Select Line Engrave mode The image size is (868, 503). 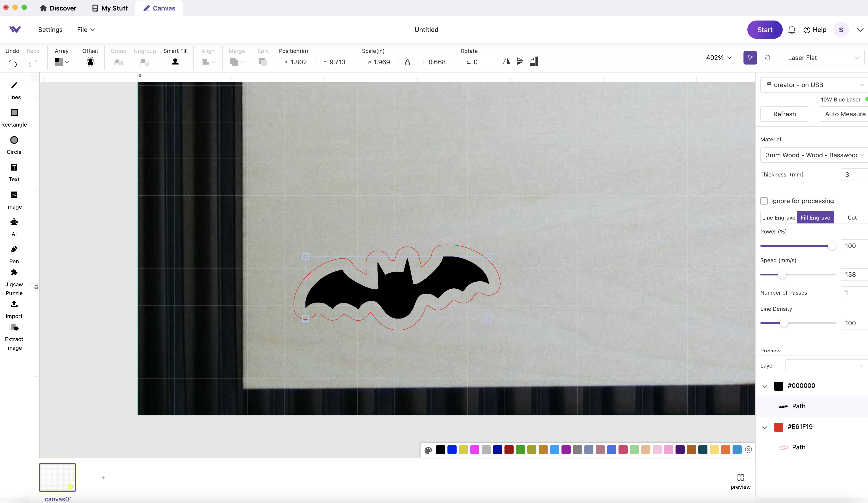coord(778,217)
